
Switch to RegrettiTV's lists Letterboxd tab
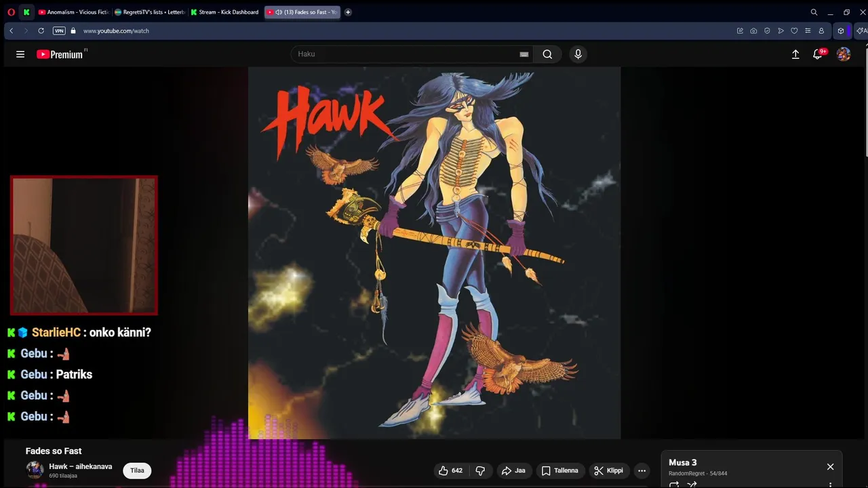(x=149, y=12)
